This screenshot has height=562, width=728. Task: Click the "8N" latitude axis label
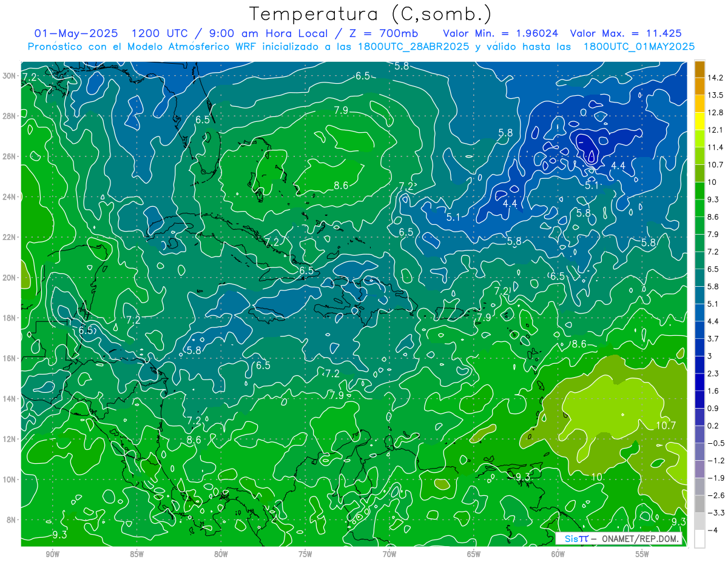tap(10, 520)
